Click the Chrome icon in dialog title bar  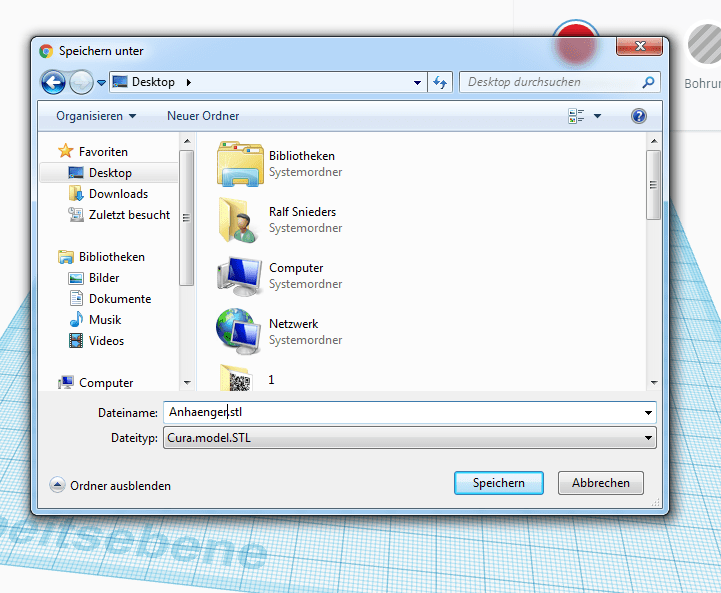point(46,51)
